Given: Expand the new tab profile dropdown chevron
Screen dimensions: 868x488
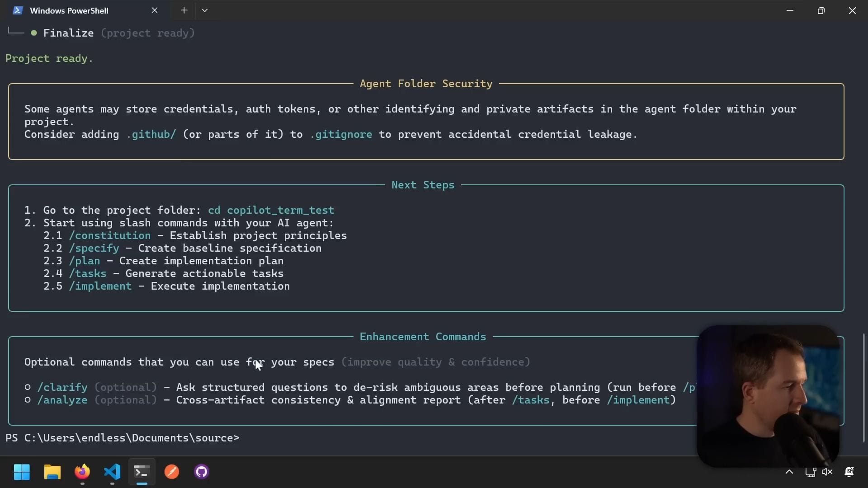Looking at the screenshot, I should pyautogui.click(x=205, y=10).
